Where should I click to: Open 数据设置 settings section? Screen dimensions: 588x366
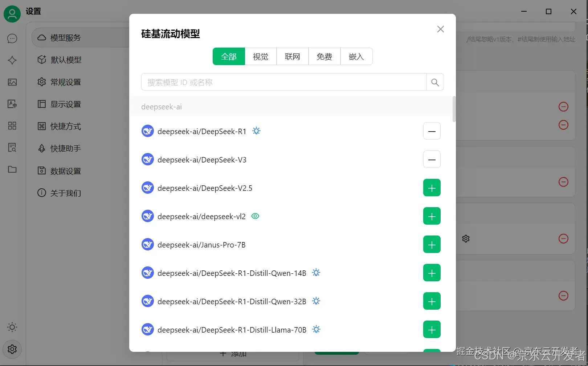coord(59,171)
